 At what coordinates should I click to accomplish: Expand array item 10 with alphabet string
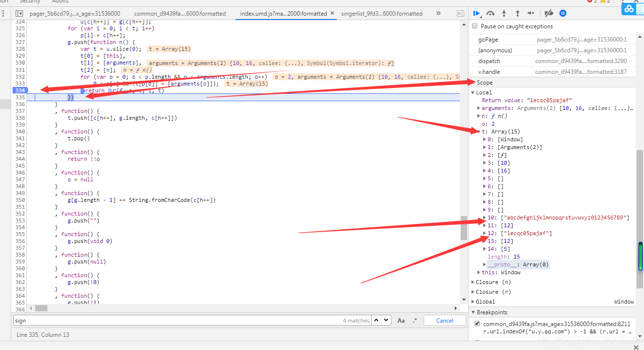pos(485,218)
